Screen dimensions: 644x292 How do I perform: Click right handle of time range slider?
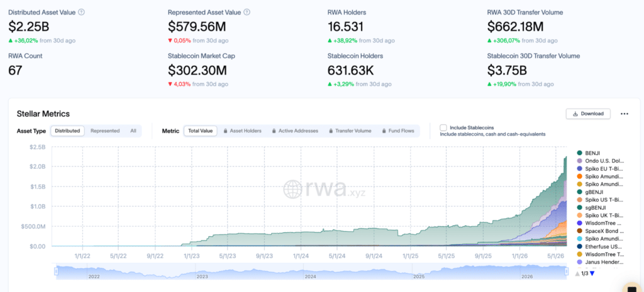click(x=567, y=271)
